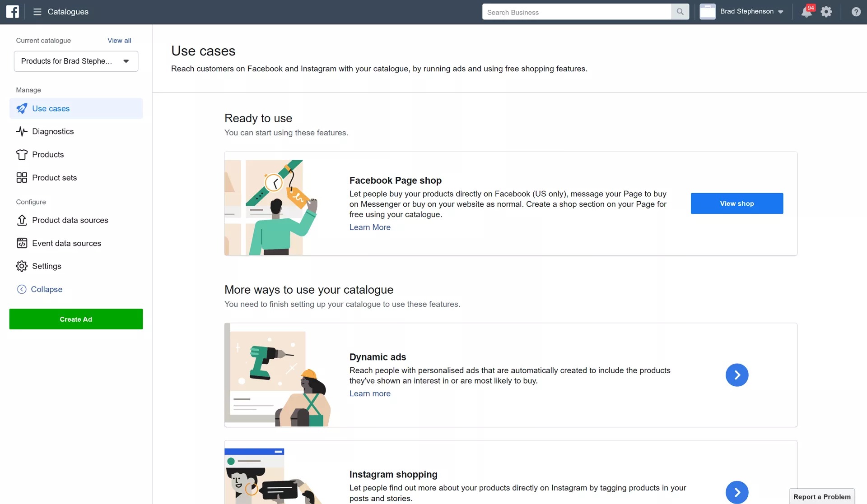The height and width of the screenshot is (504, 867).
Task: Click the Event data sources code icon
Action: 22,243
